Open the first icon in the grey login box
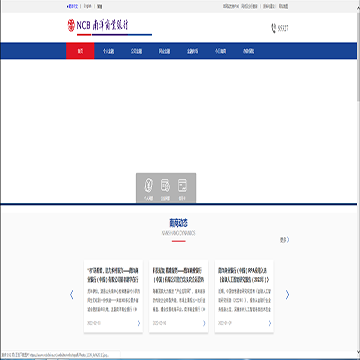This screenshot has width=360, height=360. 148,185
